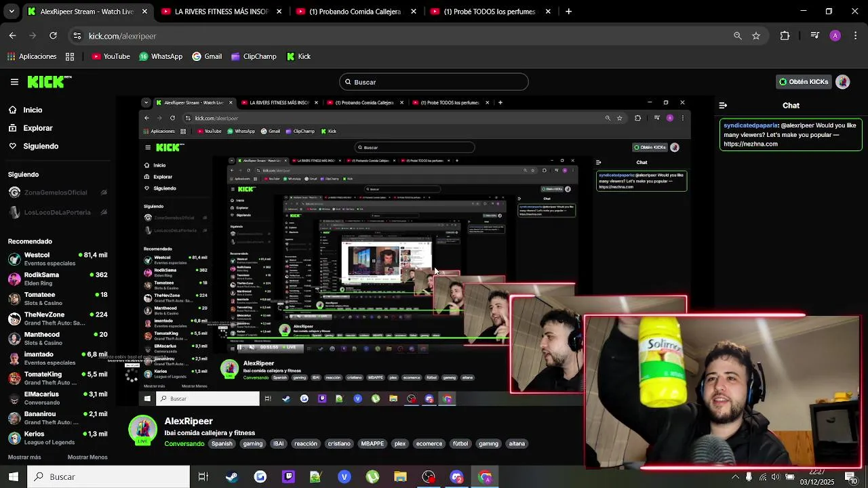Go to Inicio in Kick sidebar
Viewport: 868px width, 488px height.
tap(25, 110)
